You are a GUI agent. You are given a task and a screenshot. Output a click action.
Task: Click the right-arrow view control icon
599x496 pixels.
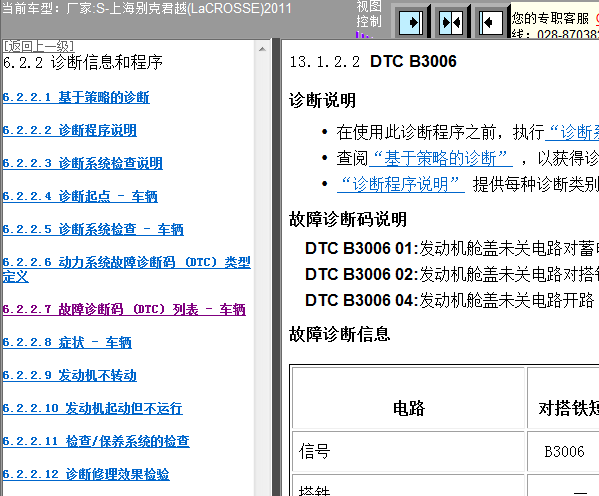coord(411,23)
